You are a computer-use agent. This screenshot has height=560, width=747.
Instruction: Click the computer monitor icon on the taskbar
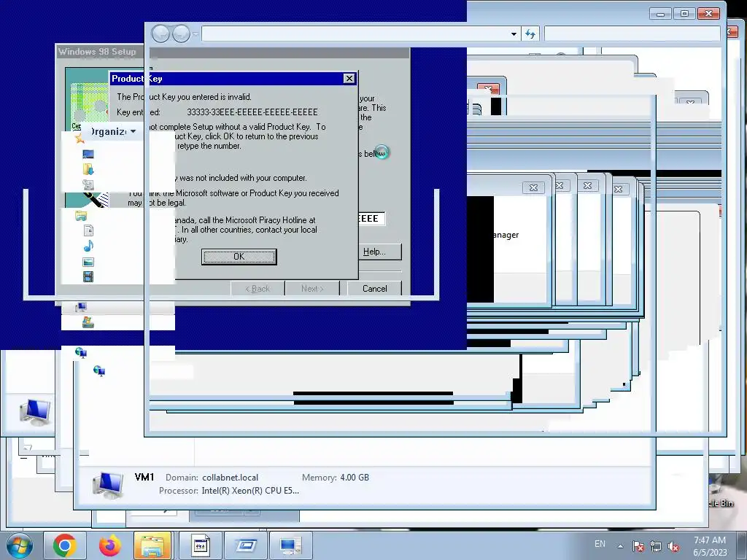[x=290, y=545]
